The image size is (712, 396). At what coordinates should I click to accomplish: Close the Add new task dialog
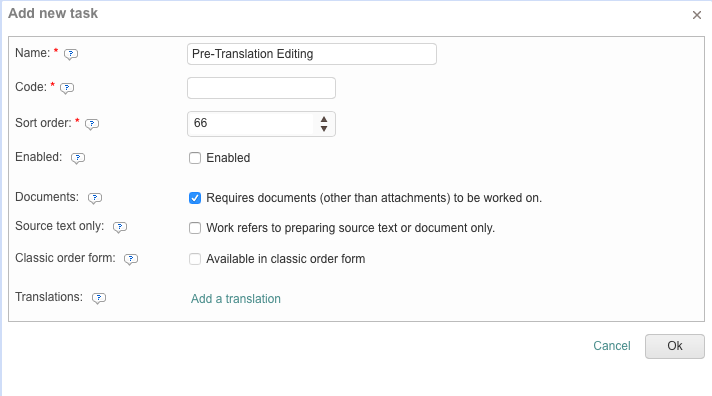(697, 15)
